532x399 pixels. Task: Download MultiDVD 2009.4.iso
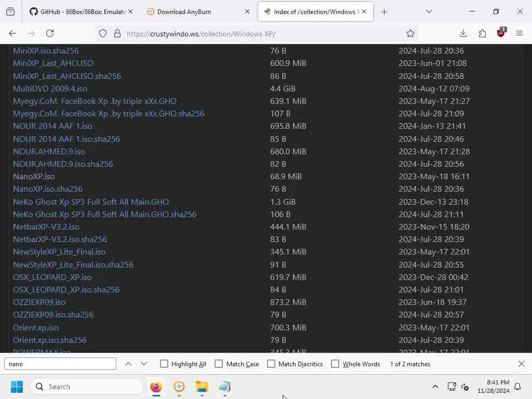coord(50,88)
